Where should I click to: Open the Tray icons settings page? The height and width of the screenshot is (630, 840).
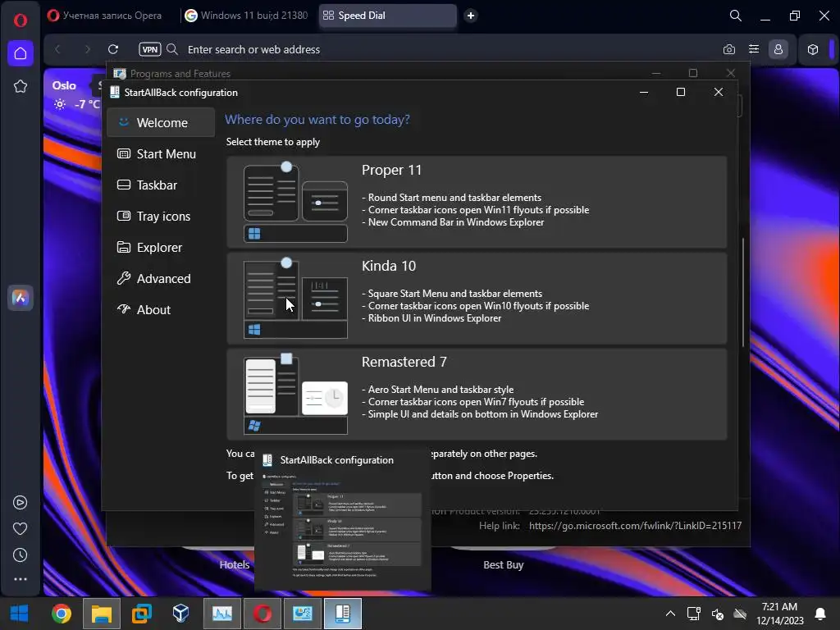pos(161,216)
